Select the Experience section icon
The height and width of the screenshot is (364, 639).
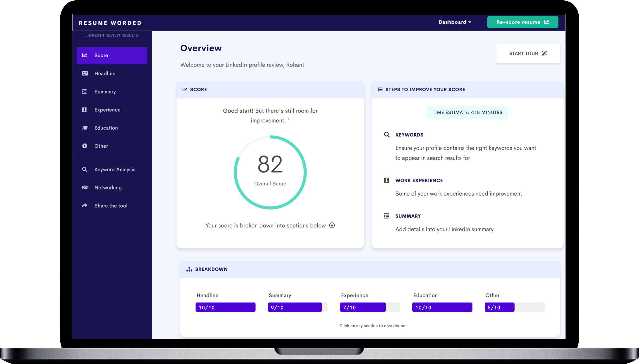pos(85,110)
